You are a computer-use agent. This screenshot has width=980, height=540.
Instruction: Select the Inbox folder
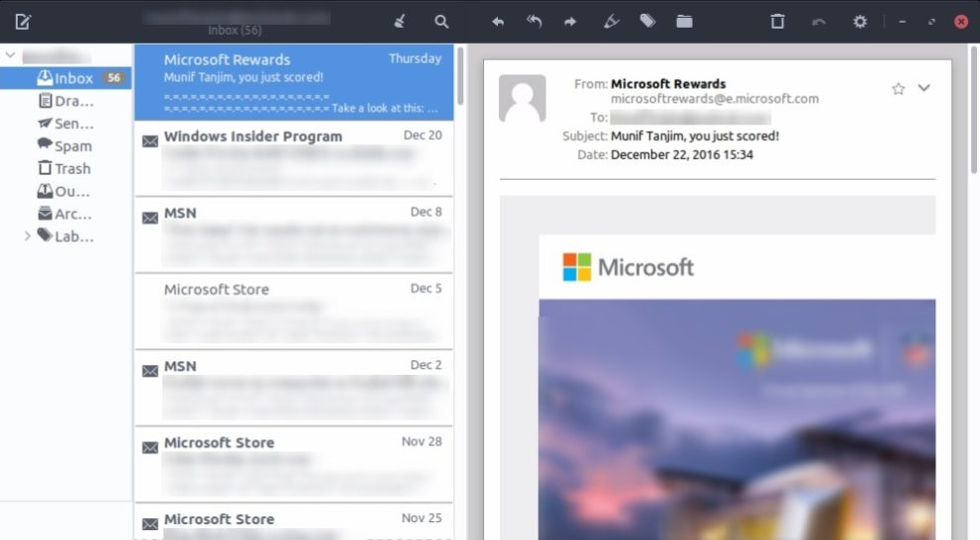click(x=65, y=78)
